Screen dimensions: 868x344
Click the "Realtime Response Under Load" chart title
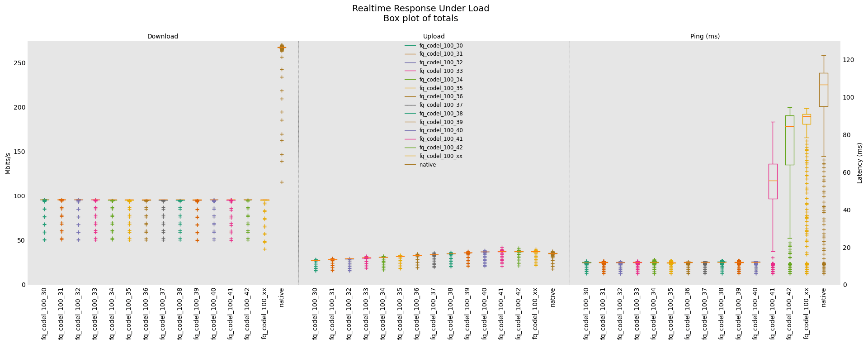point(420,9)
